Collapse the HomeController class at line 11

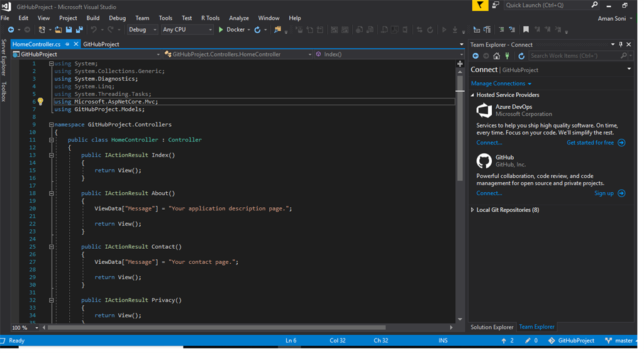[52, 140]
